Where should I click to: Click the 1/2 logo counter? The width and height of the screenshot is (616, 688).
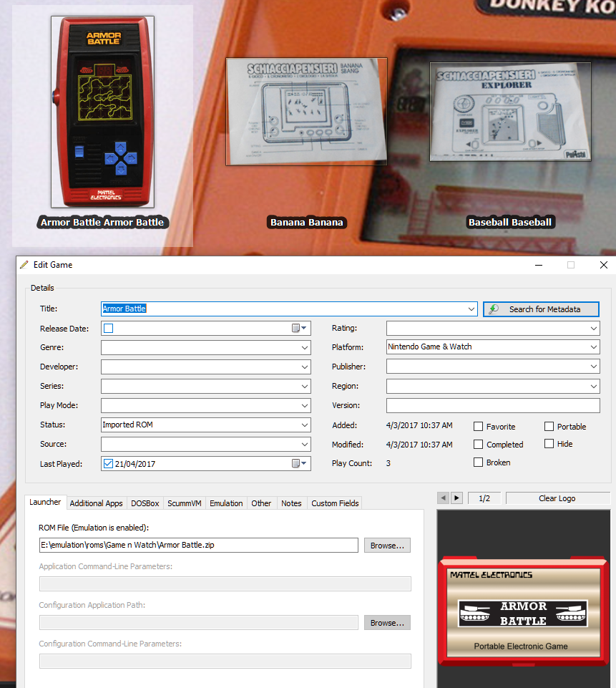(484, 498)
